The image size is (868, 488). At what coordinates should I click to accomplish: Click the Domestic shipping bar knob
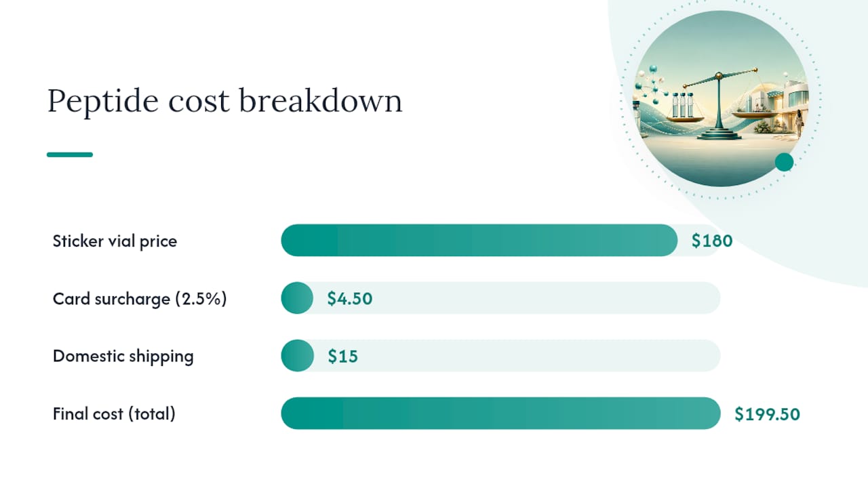[297, 356]
